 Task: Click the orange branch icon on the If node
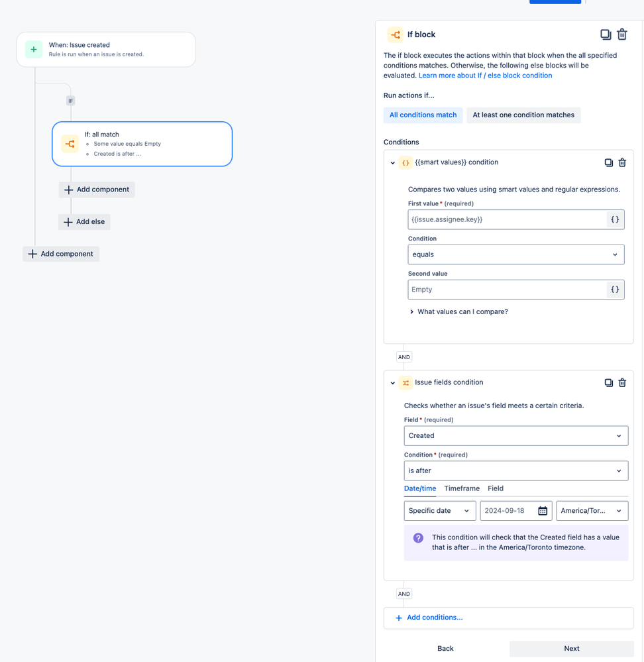coord(70,143)
